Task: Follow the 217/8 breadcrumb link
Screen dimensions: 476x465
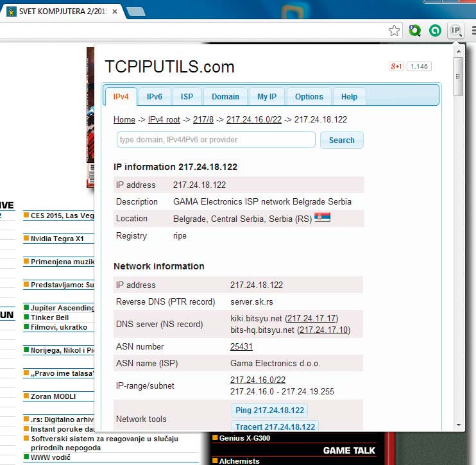Action: click(x=203, y=119)
